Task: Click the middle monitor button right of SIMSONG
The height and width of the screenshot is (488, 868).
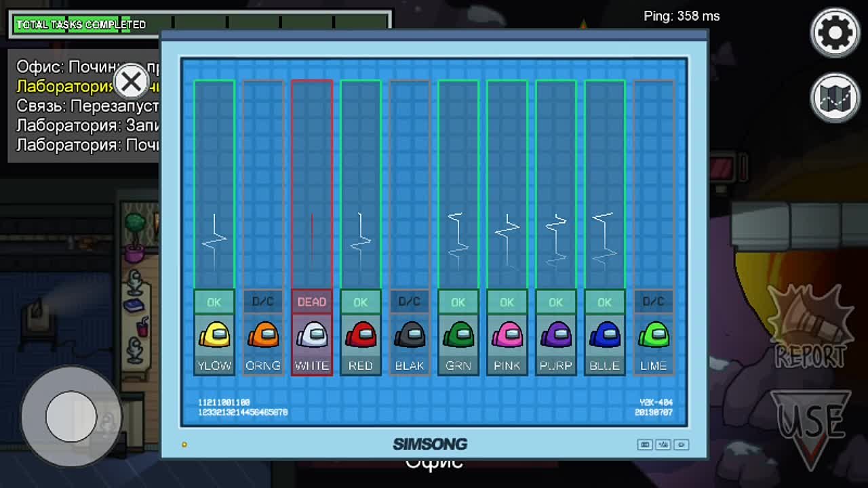Action: coord(663,445)
